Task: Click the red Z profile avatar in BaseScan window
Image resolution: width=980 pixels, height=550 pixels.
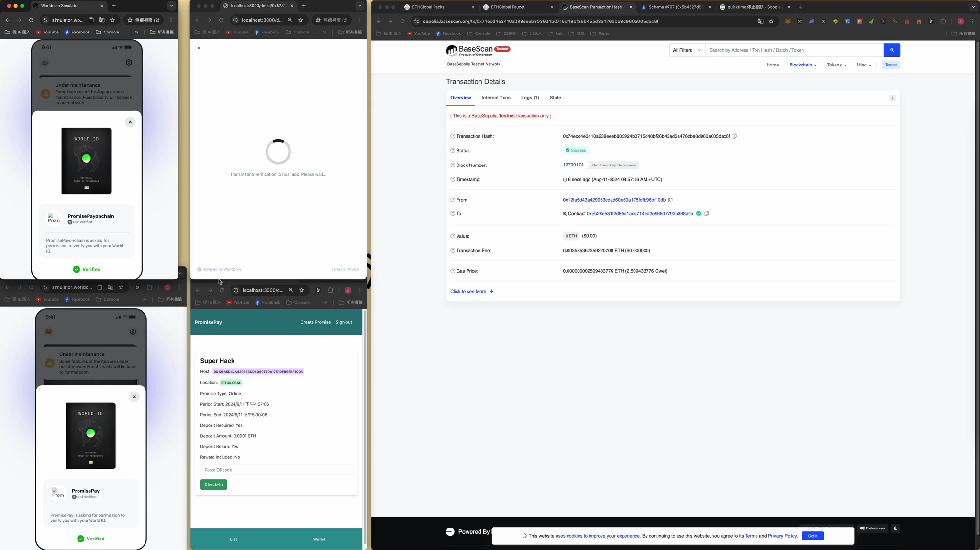Action: (x=960, y=21)
